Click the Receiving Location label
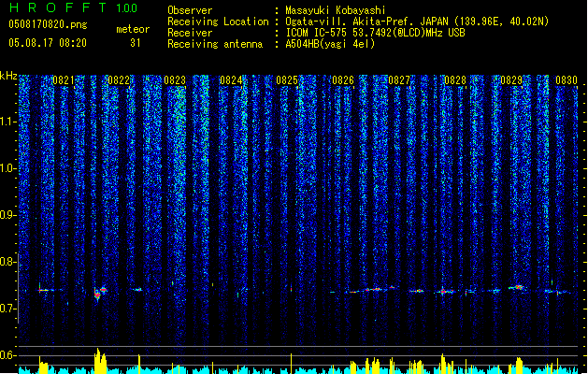This screenshot has width=588, height=374. [x=218, y=22]
